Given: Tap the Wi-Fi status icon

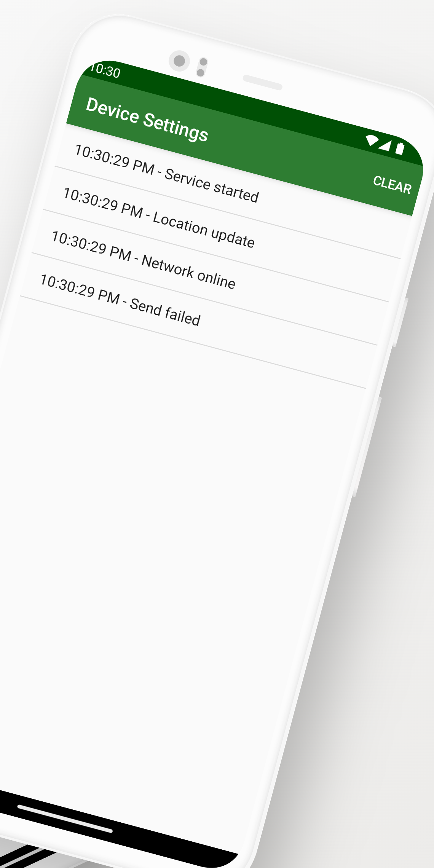Looking at the screenshot, I should point(372,141).
